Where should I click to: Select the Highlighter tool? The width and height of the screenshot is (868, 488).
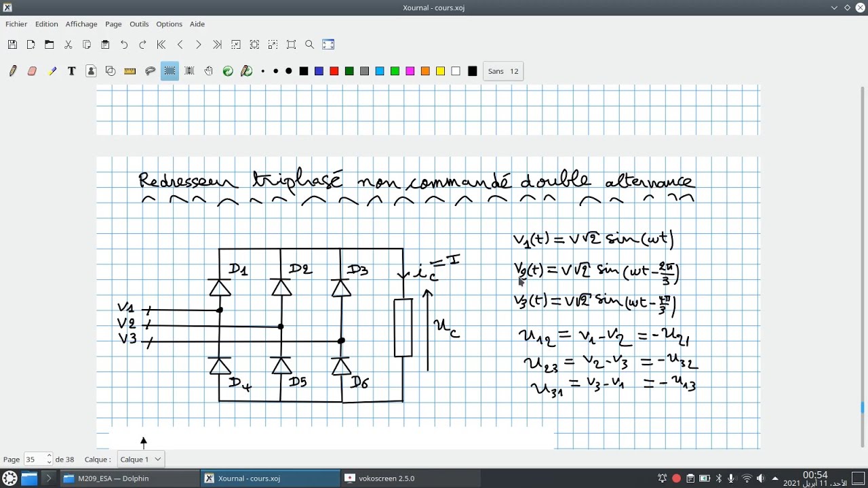(52, 71)
